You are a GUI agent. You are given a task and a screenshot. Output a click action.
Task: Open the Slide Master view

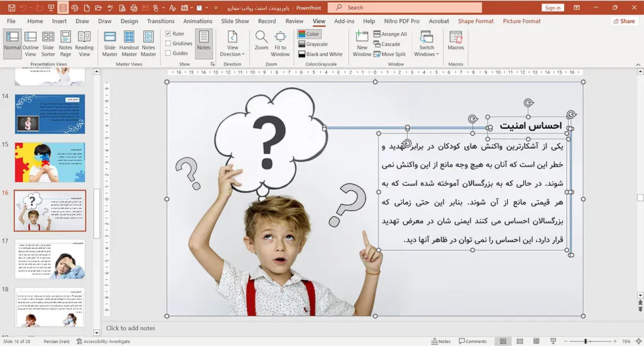click(109, 44)
